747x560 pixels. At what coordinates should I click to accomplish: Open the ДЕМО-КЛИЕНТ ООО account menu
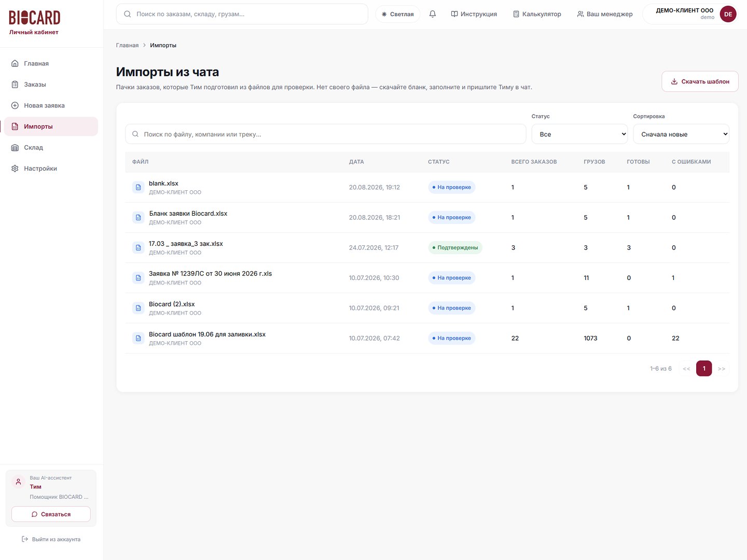pos(691,14)
